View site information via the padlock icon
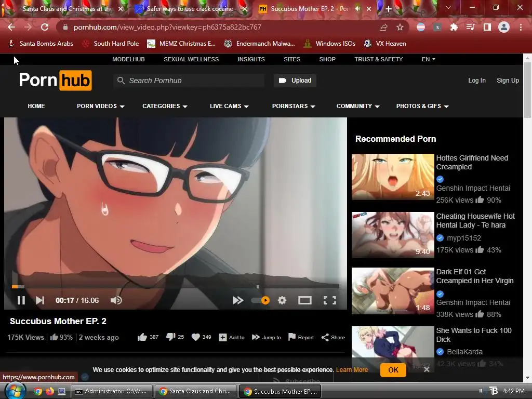Image resolution: width=532 pixels, height=399 pixels. coord(65,27)
